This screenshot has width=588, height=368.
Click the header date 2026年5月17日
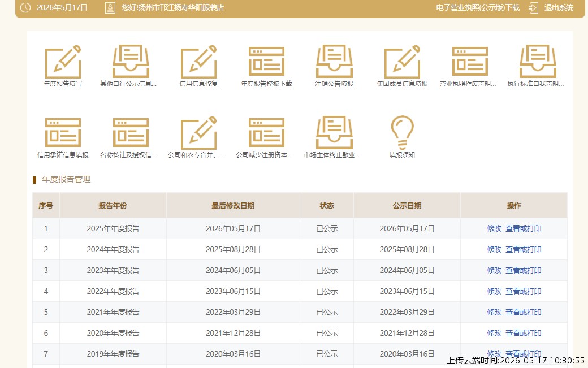[x=62, y=7]
